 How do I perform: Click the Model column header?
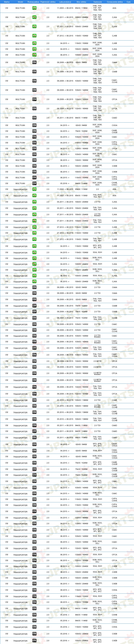[21, 2]
